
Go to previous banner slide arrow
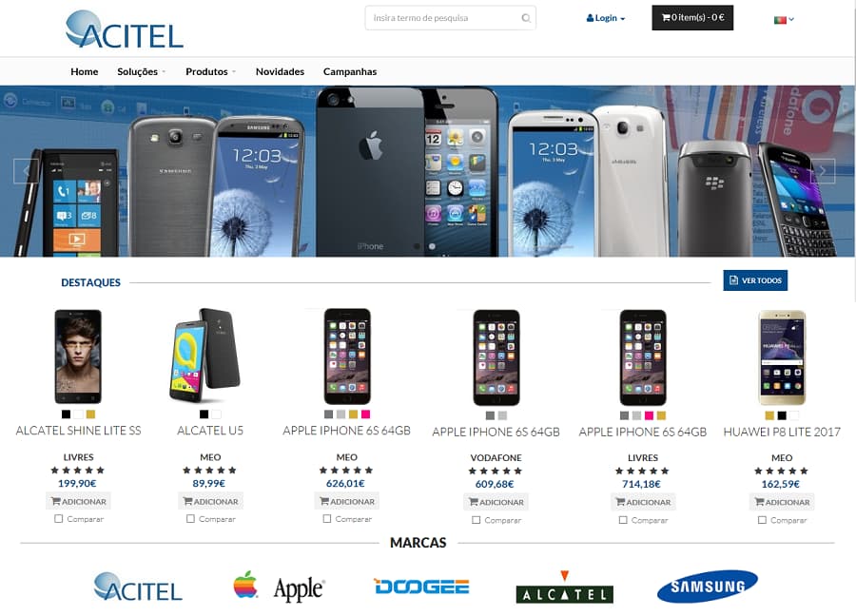tap(27, 171)
